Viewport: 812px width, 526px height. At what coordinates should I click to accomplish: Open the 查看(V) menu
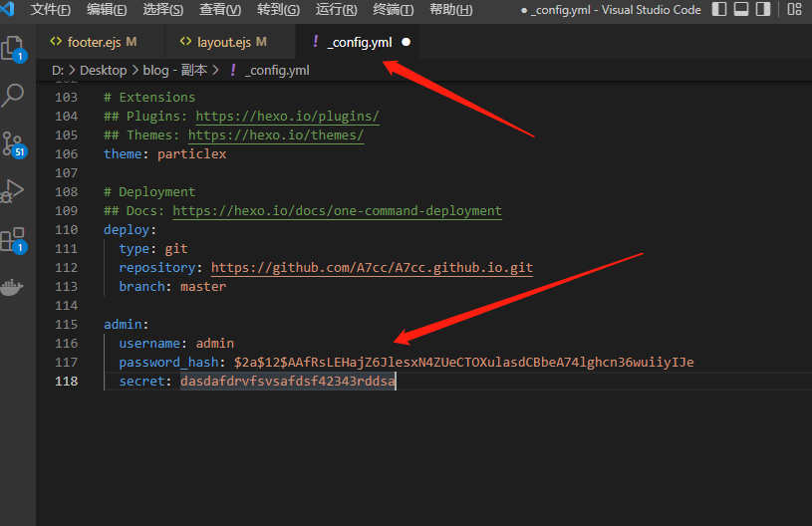220,10
